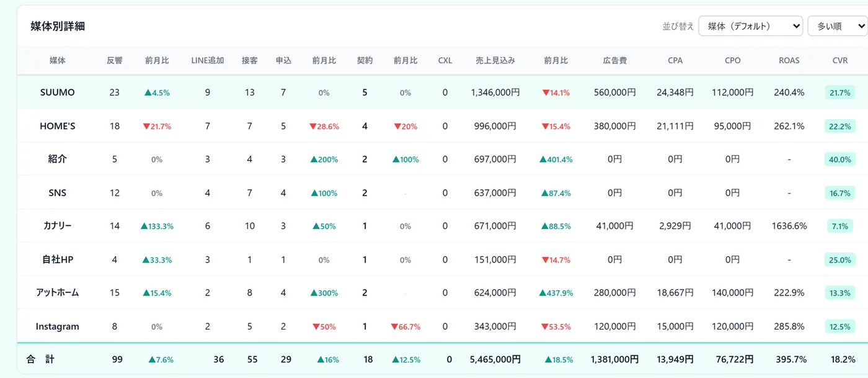Open the 多い順 order dropdown
The width and height of the screenshot is (868, 378).
pyautogui.click(x=838, y=26)
